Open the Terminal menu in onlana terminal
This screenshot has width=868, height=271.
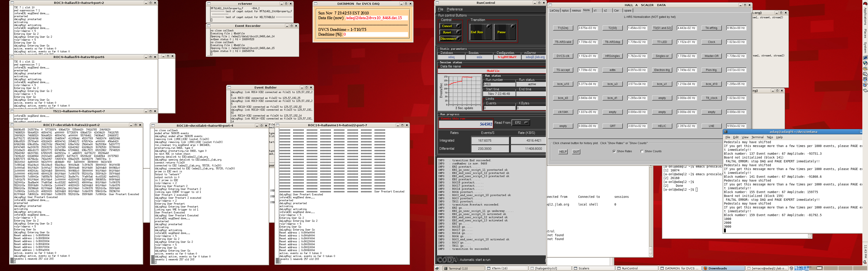point(757,137)
